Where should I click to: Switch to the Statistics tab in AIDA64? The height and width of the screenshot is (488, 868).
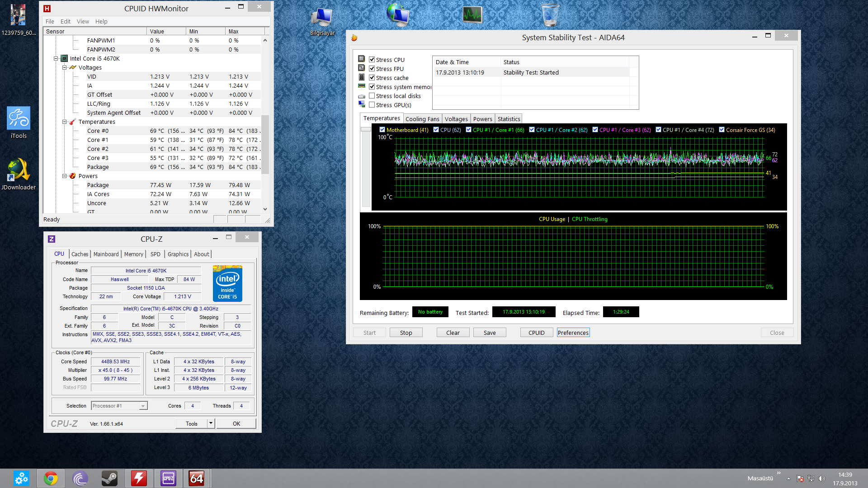(x=509, y=119)
